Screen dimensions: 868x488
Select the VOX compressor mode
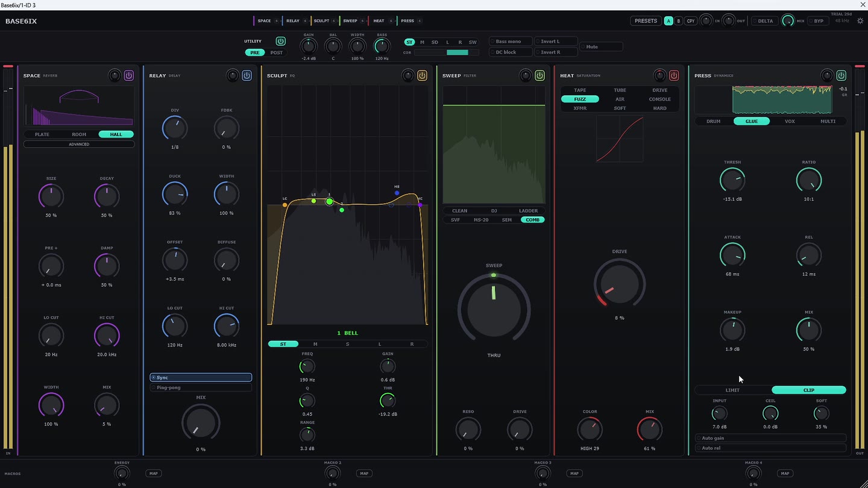[x=790, y=121]
